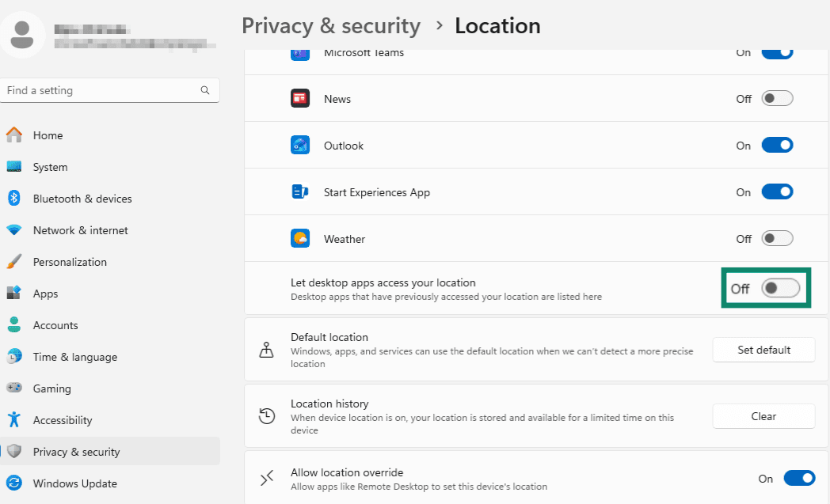Viewport: 830px width, 504px height.
Task: Click the Personalization paintbrush icon
Action: 14,262
